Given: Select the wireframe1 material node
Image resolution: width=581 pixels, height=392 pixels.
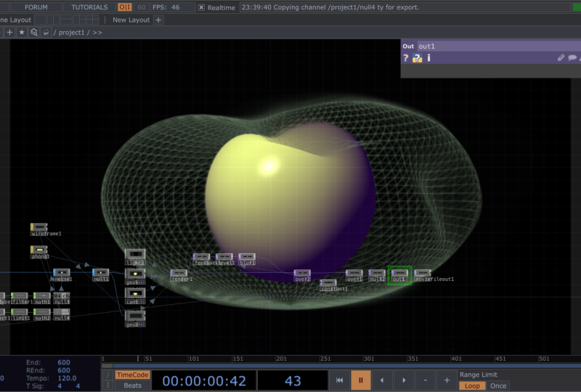Looking at the screenshot, I should 39,226.
